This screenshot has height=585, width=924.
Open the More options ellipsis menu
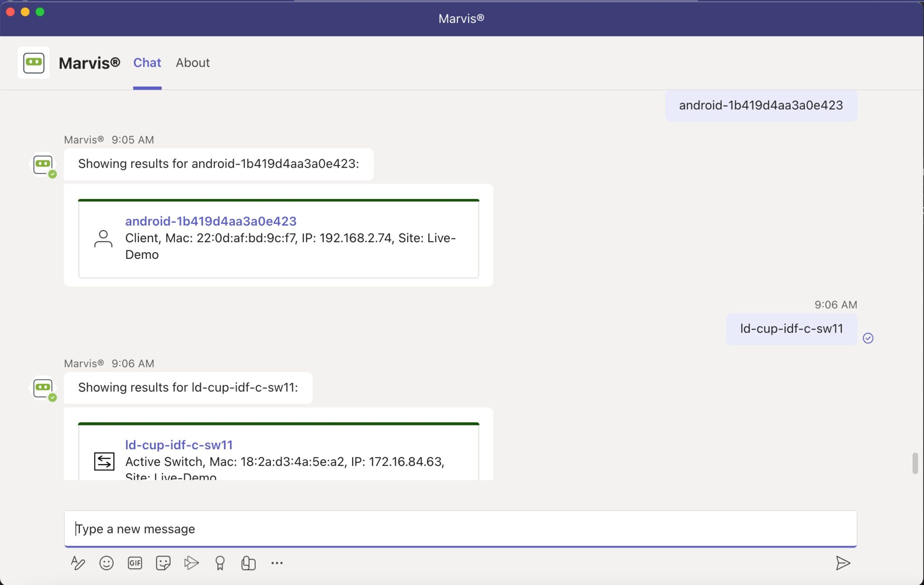(x=276, y=562)
